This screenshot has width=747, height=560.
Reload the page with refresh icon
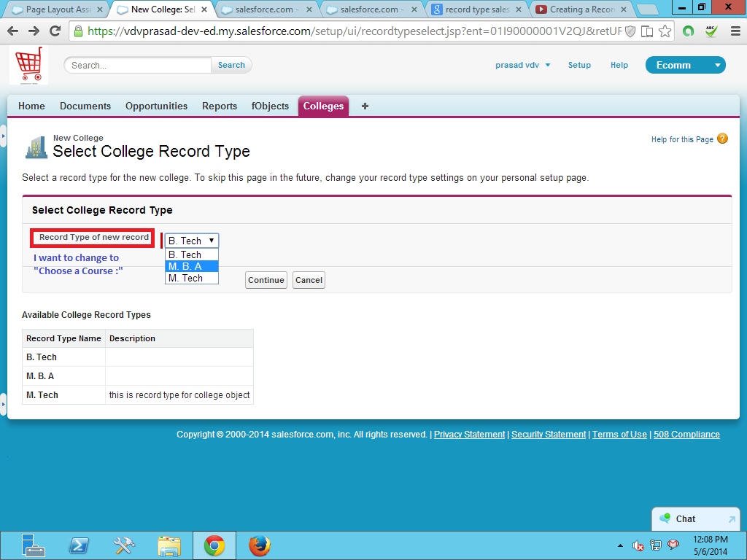point(55,31)
